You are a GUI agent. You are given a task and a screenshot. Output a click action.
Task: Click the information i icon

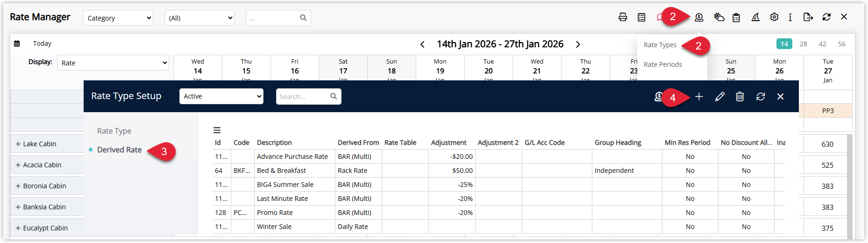click(790, 17)
